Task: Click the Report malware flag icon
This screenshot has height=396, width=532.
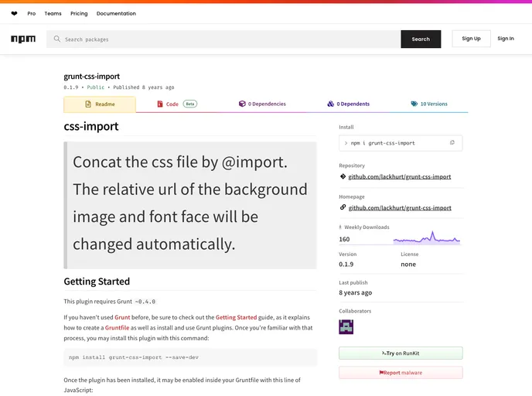Action: coord(381,373)
